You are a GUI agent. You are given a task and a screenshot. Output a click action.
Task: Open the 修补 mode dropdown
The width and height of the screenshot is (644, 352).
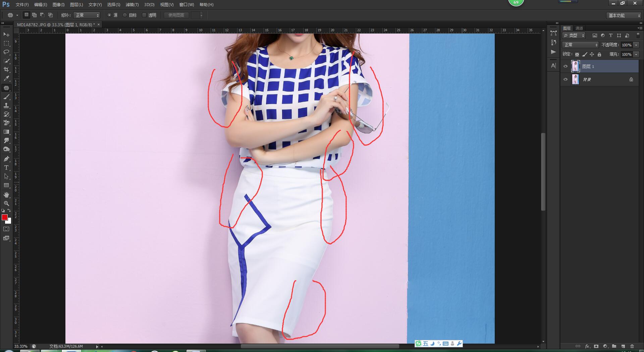(x=87, y=15)
